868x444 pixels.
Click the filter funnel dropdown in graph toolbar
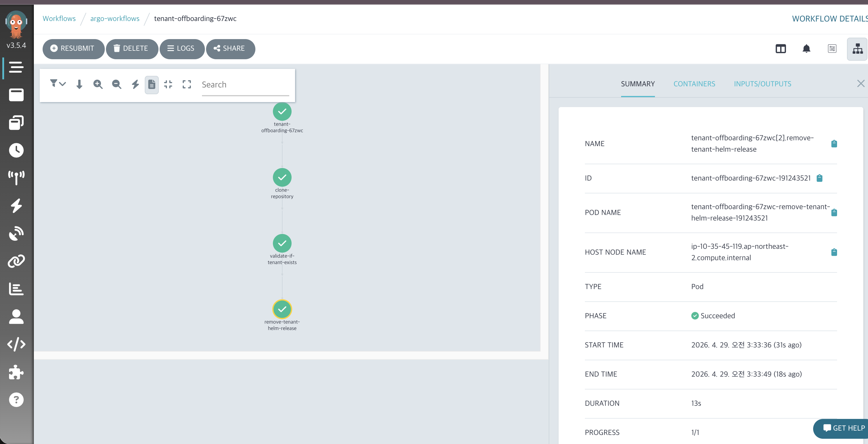click(x=57, y=83)
